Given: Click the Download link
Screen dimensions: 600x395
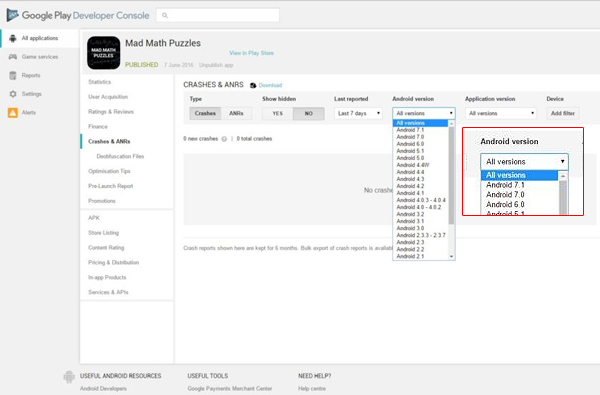Looking at the screenshot, I should click(270, 85).
